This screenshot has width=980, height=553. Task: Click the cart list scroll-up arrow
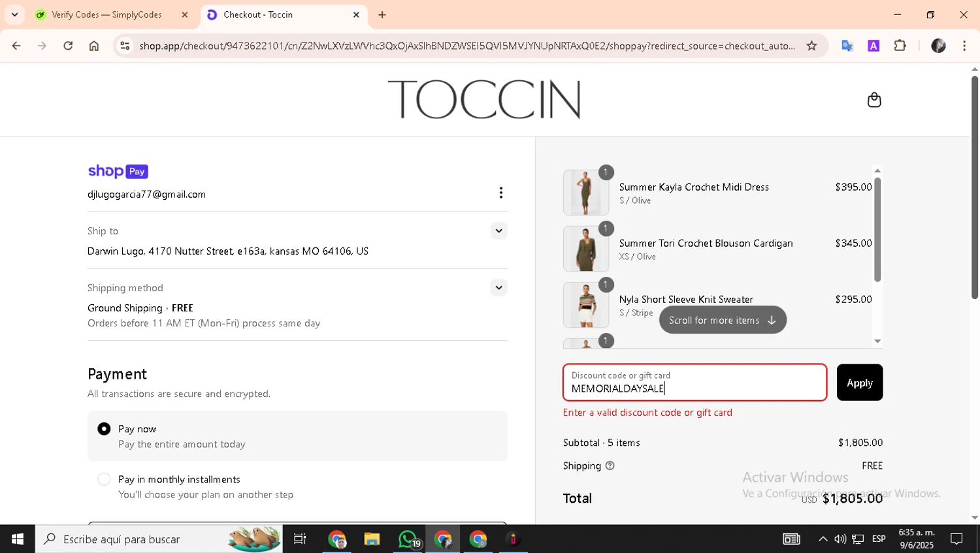point(877,170)
